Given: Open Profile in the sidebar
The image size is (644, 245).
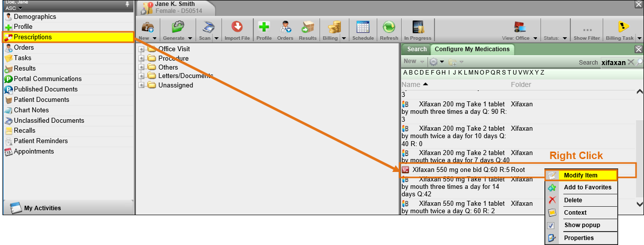Looking at the screenshot, I should click(x=69, y=26).
